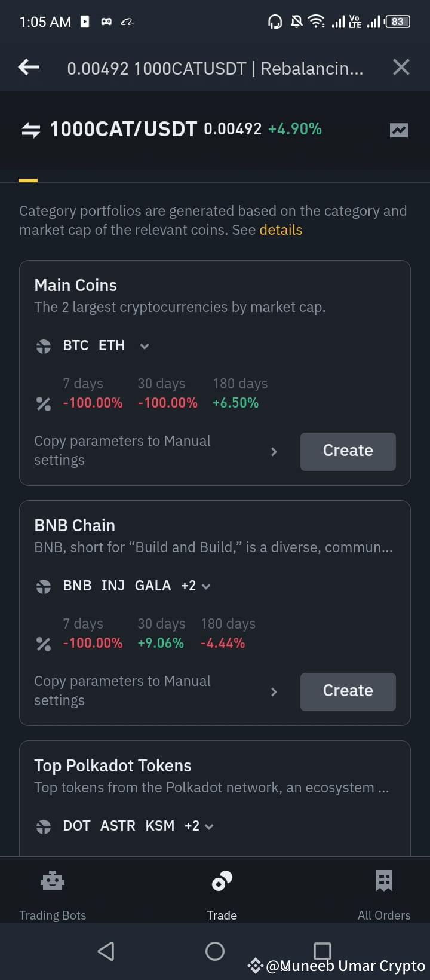Copy BNB Chain parameters to Manual settings
Screen dimensions: 430x980
click(155, 691)
